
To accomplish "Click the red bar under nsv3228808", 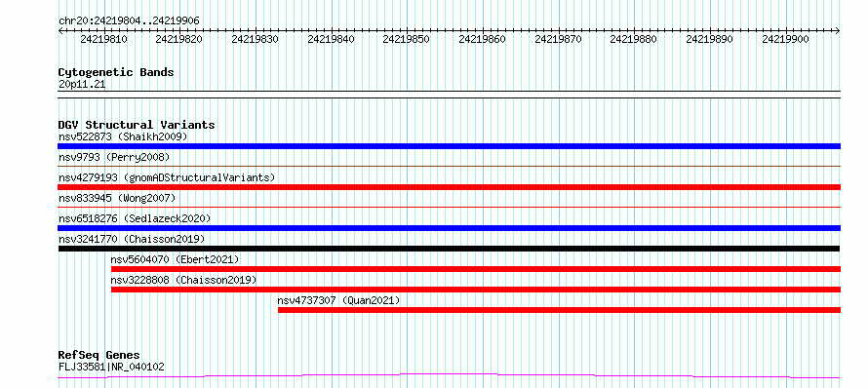I will click(476, 290).
